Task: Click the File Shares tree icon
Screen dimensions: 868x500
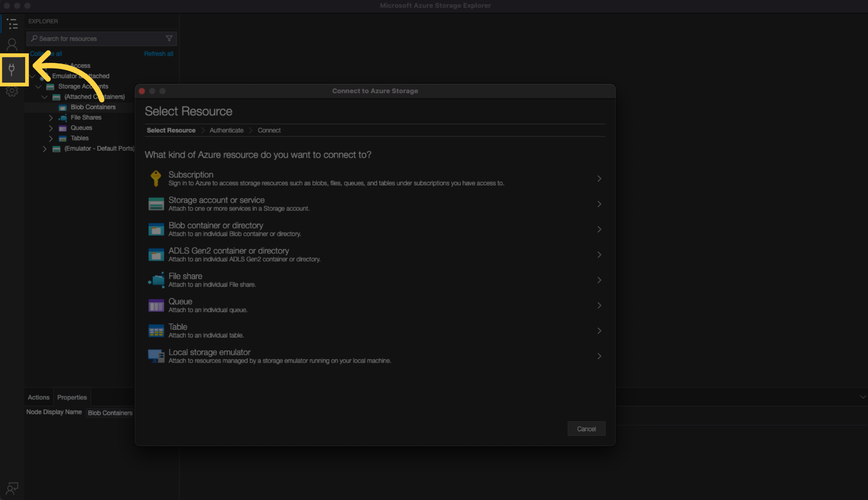Action: pos(63,118)
